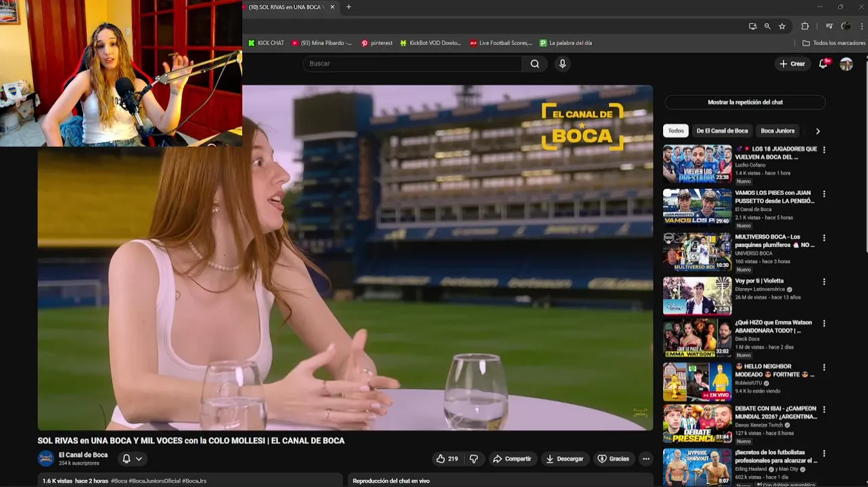
Task: Install app icon in address bar
Action: click(752, 26)
